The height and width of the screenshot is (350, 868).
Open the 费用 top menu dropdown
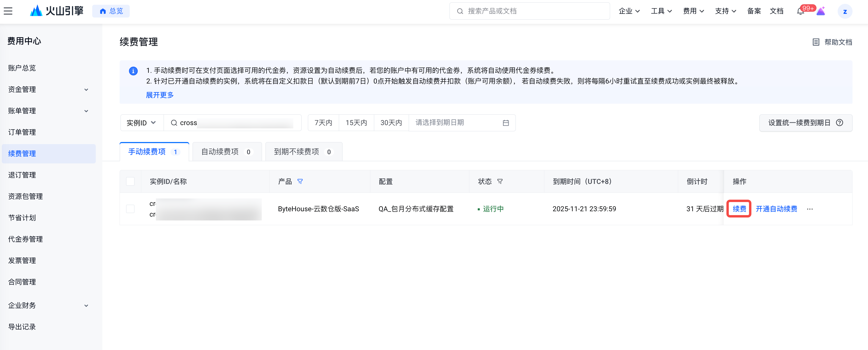(693, 11)
